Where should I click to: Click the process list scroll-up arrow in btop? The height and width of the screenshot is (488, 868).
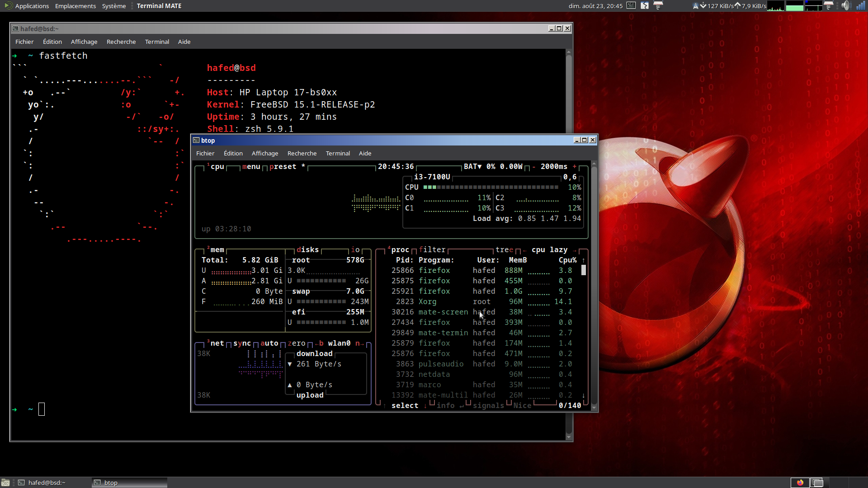click(x=584, y=260)
